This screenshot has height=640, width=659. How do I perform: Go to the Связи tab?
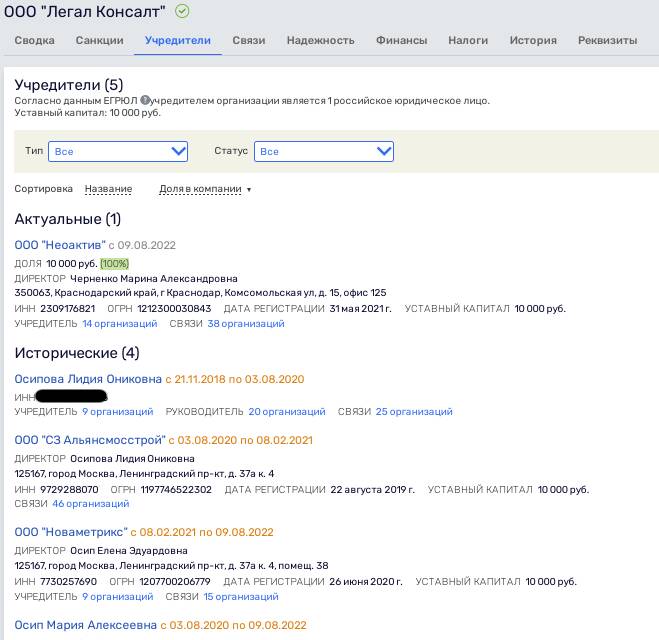click(x=249, y=40)
